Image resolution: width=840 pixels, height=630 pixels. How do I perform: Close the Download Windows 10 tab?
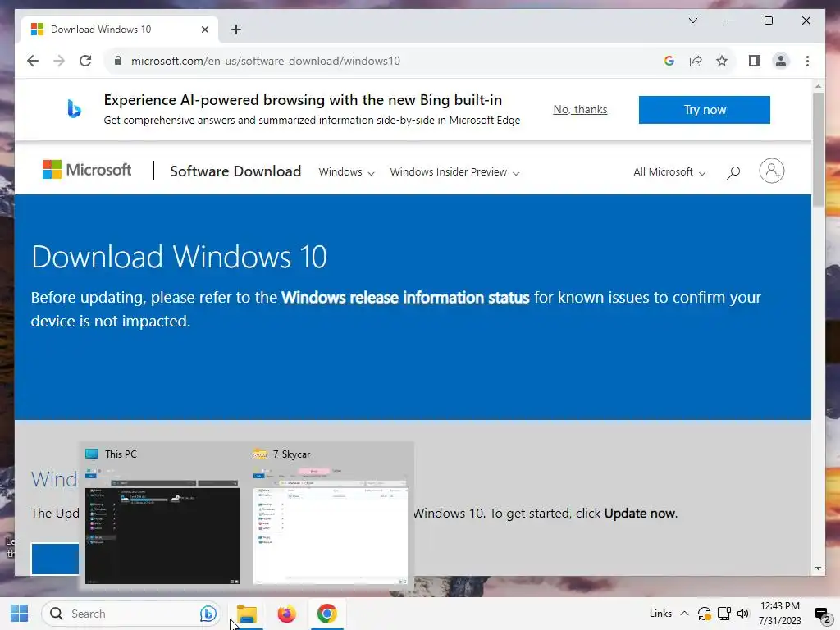point(204,30)
